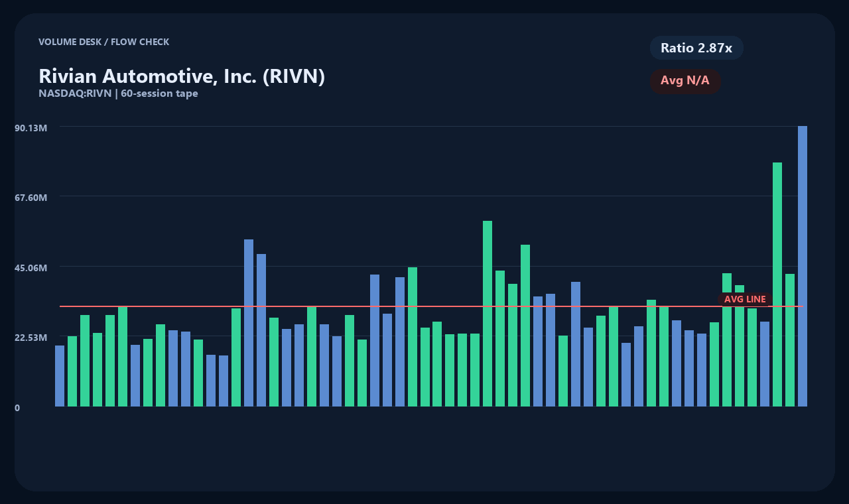Click the 90.13M axis label

tap(31, 127)
